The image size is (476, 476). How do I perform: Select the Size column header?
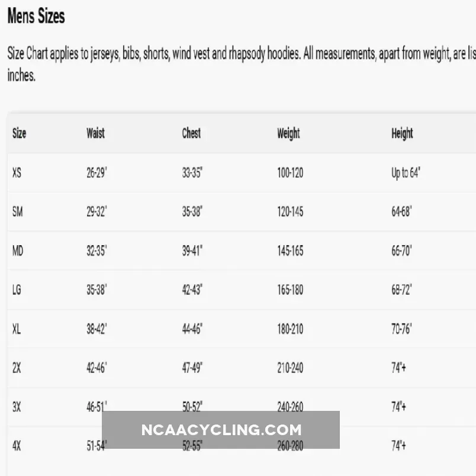point(20,134)
